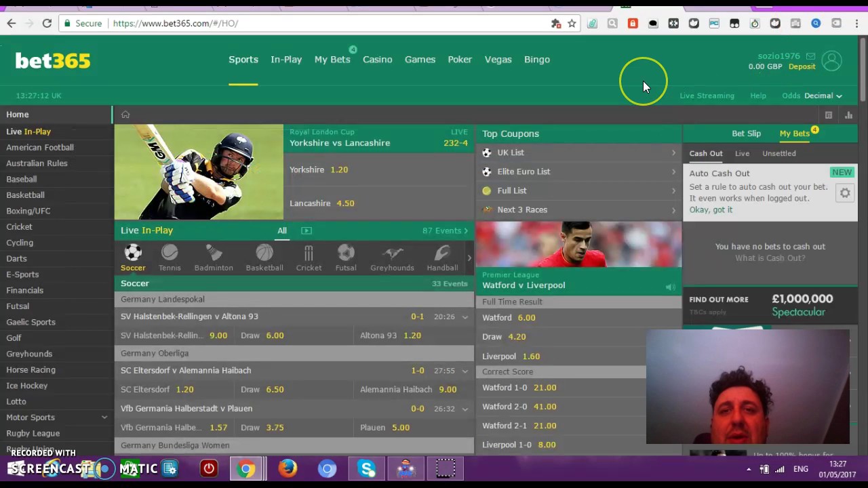
Task: Select the Greyhounds sport icon
Action: [392, 258]
